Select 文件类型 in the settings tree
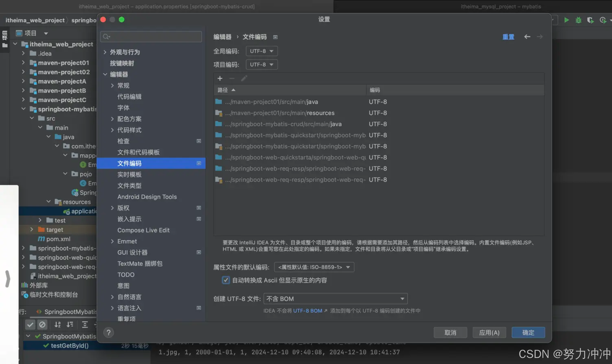Viewport: 612px width, 364px height. (x=129, y=186)
